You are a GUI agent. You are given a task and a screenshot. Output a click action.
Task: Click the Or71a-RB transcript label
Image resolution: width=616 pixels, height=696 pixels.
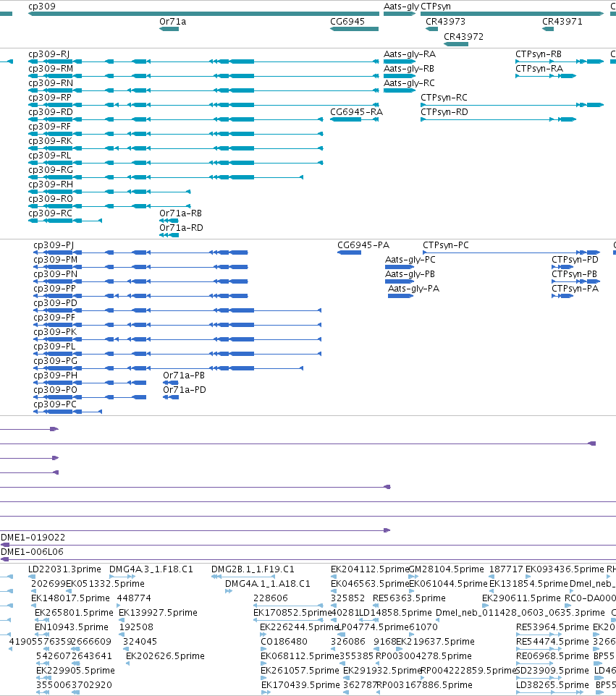181,213
